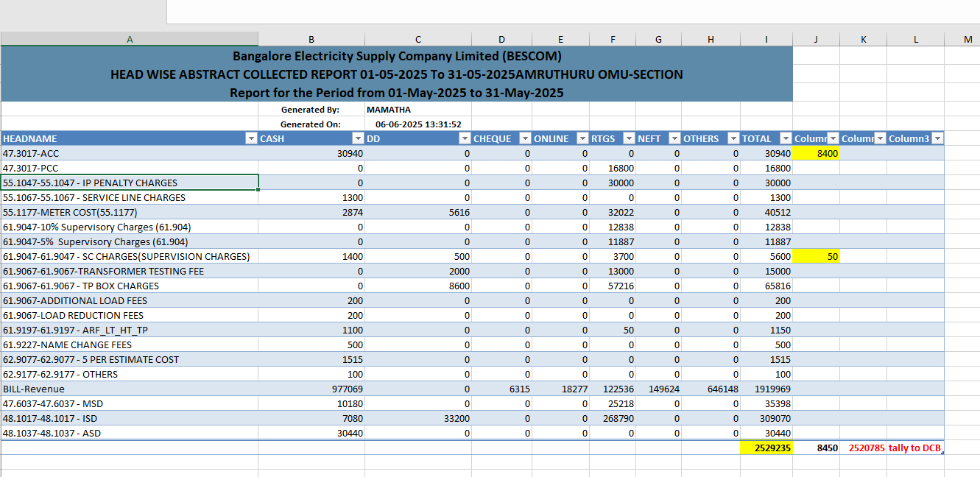Select the '5% Supervisory Charges' head name cell
The image size is (980, 477).
point(130,241)
